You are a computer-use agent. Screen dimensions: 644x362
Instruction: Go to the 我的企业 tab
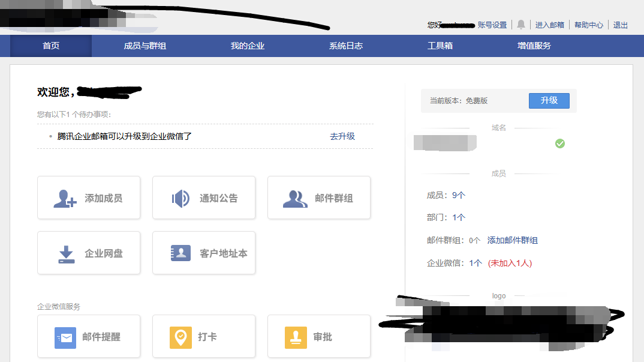click(248, 46)
